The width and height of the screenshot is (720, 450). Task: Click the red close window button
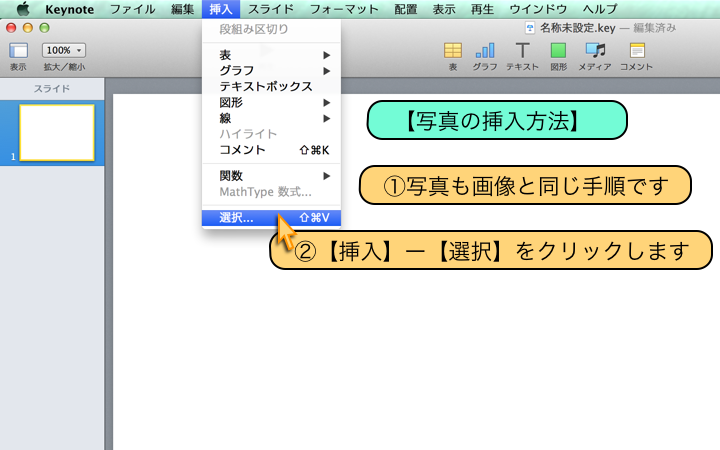point(11,28)
